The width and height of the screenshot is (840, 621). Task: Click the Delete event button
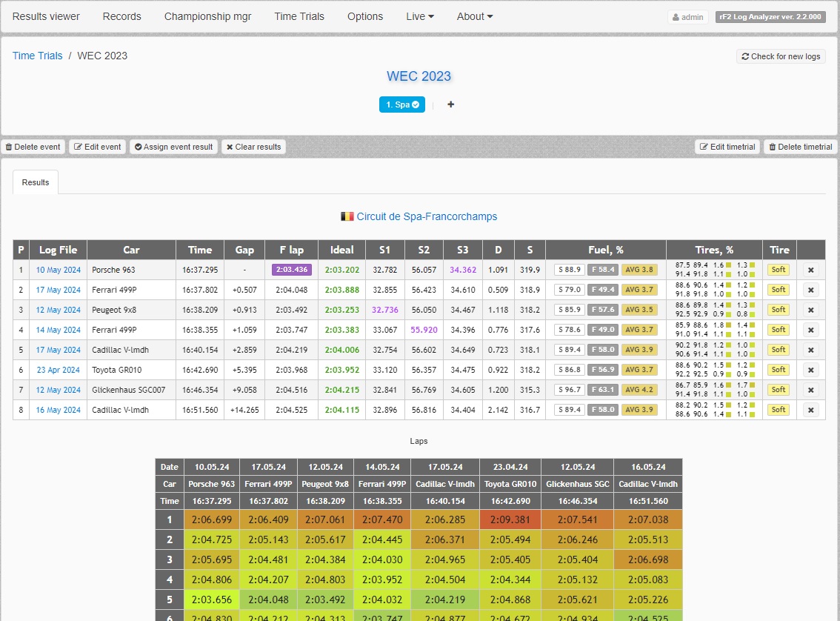[33, 147]
